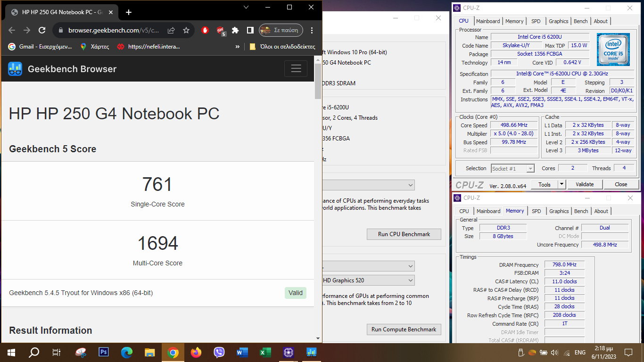644x362 pixels.
Task: Open a new Chrome tab
Action: tap(129, 12)
